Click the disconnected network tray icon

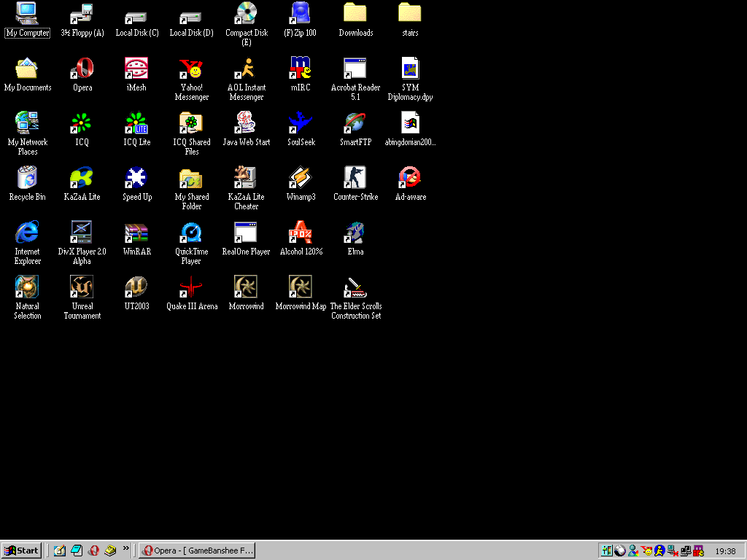673,551
